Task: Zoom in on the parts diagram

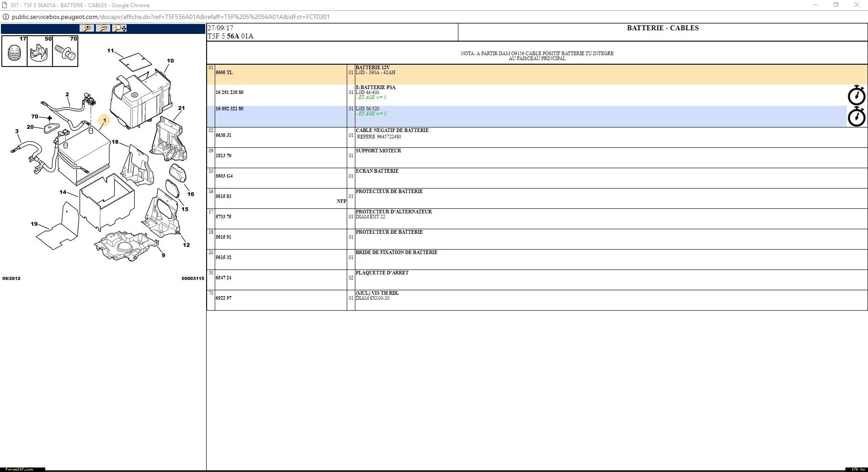Action: 86,28
